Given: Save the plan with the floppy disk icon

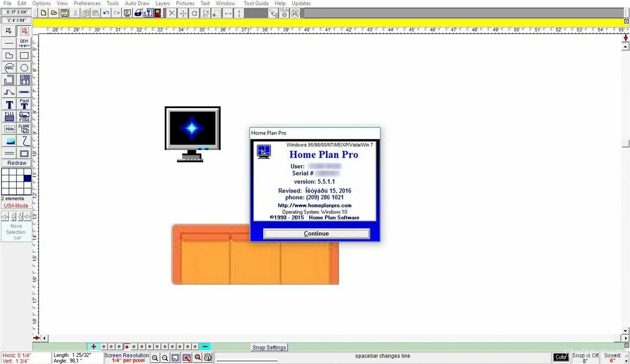Looking at the screenshot, I should [64, 13].
